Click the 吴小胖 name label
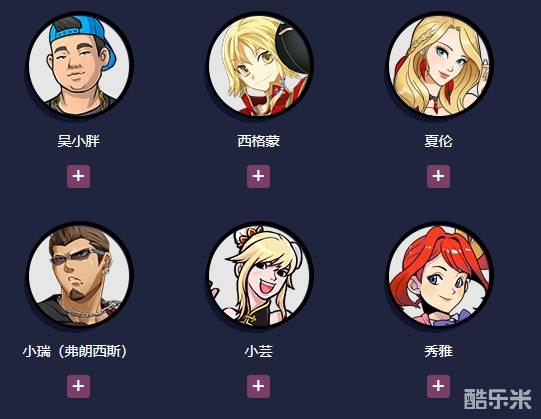This screenshot has width=541, height=419. tap(79, 141)
